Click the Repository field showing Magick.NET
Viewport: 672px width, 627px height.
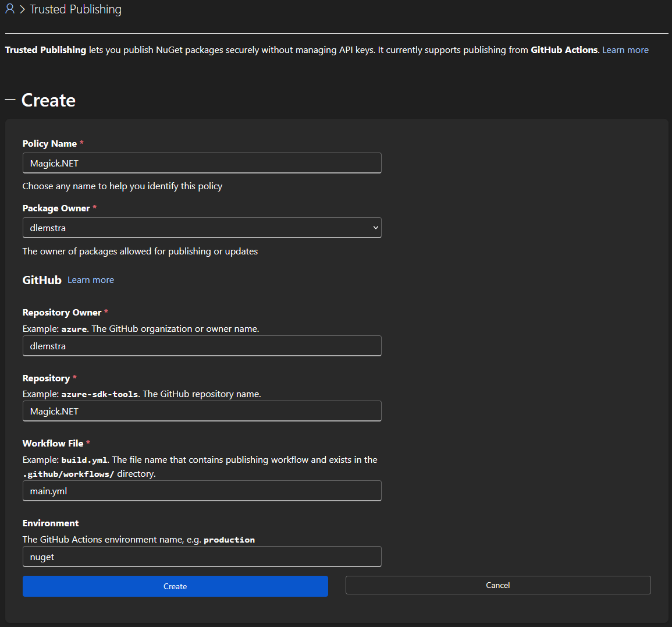(x=201, y=411)
